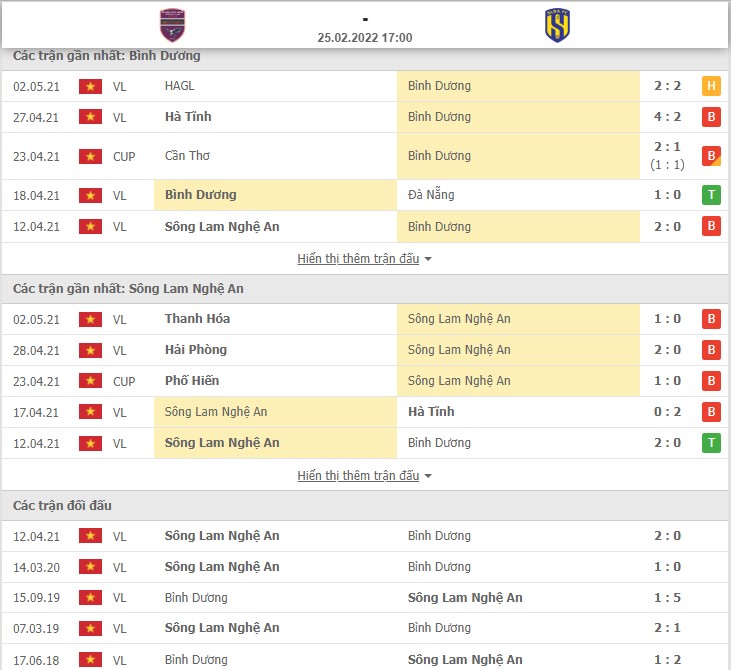Open the 14.03.20 head-to-head match score 1:0
The height and width of the screenshot is (670, 731).
(365, 567)
